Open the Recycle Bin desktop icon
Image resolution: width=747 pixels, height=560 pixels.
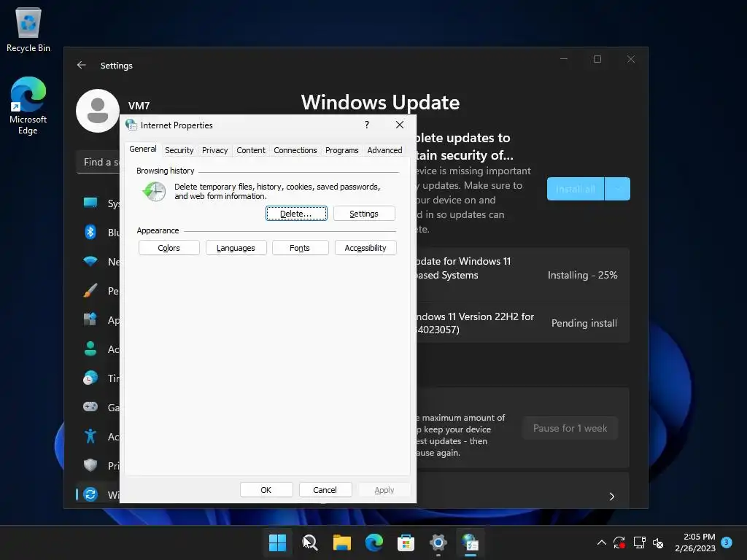28,29
